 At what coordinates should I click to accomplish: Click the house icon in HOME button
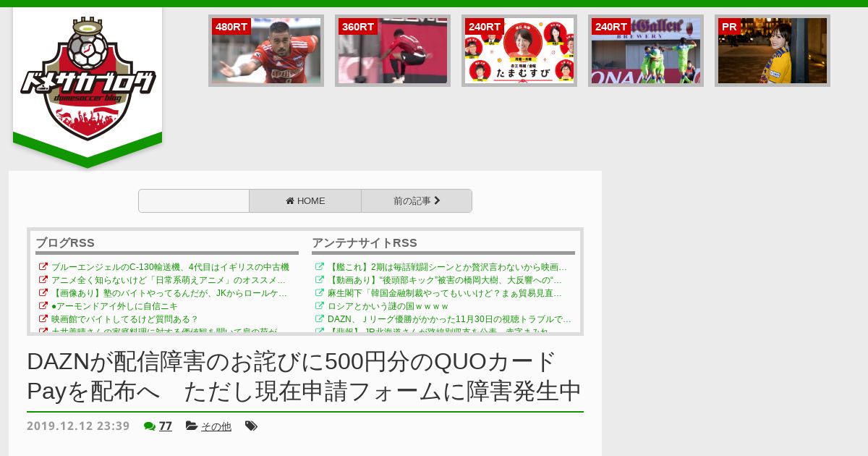click(290, 201)
